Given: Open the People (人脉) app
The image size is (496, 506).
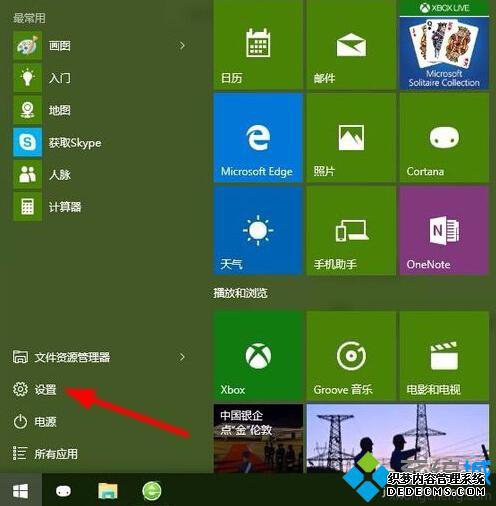Looking at the screenshot, I should [27, 174].
